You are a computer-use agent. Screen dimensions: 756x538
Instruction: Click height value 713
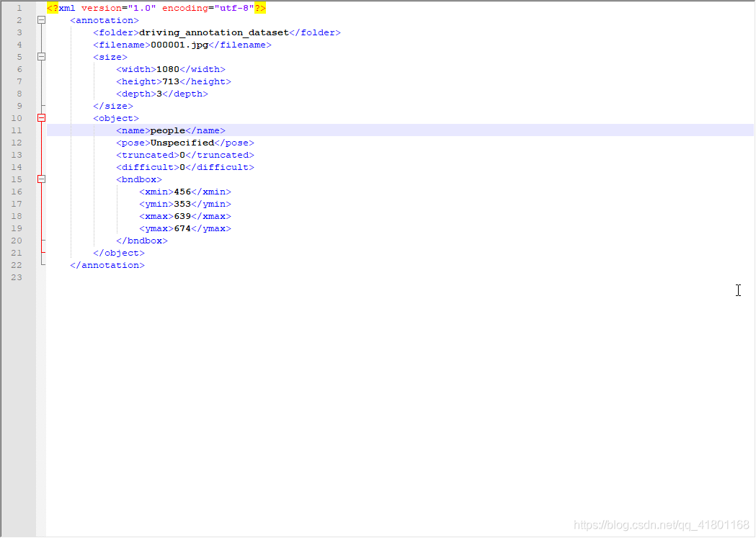pos(171,81)
